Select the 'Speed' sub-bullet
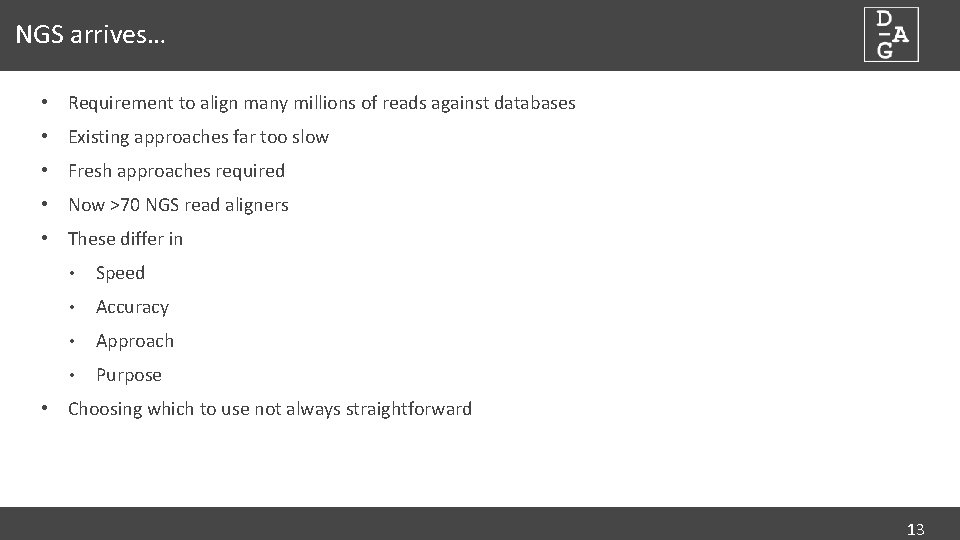The height and width of the screenshot is (540, 960). 121,273
